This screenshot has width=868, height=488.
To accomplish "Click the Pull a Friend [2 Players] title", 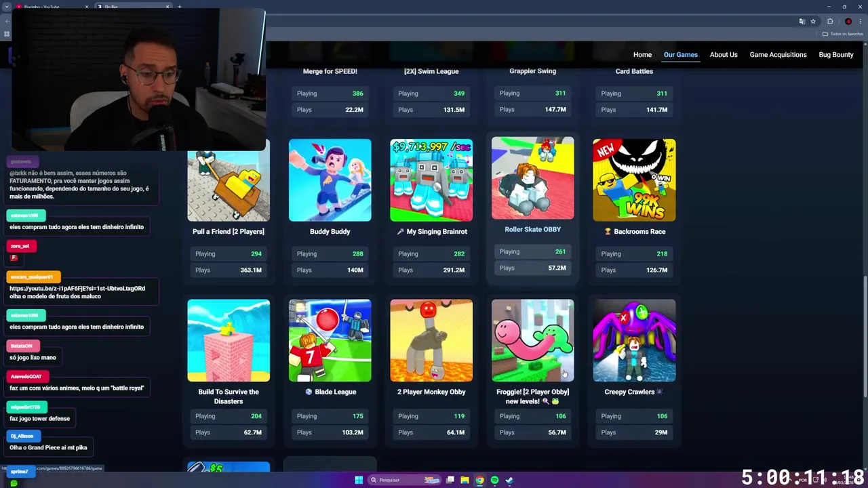I will tap(229, 232).
